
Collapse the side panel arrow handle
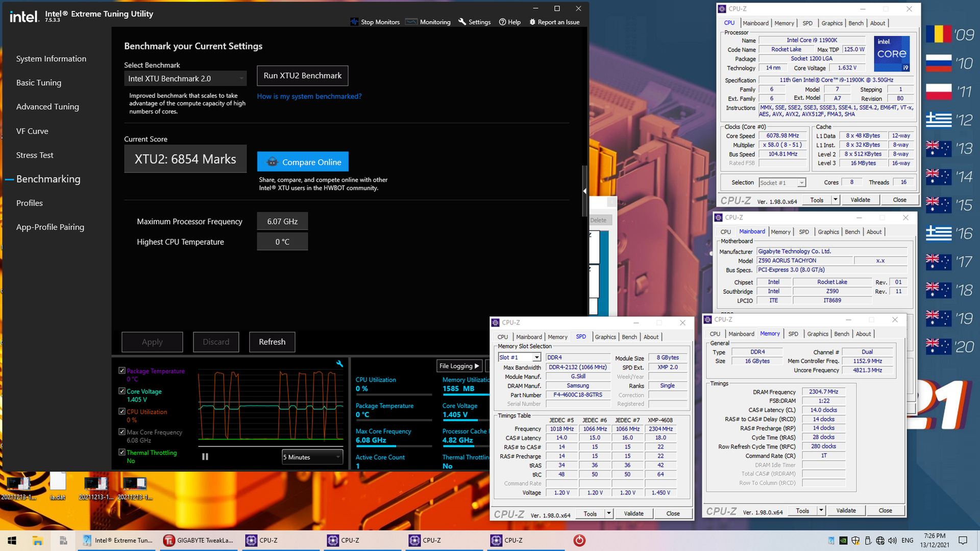[x=584, y=191]
